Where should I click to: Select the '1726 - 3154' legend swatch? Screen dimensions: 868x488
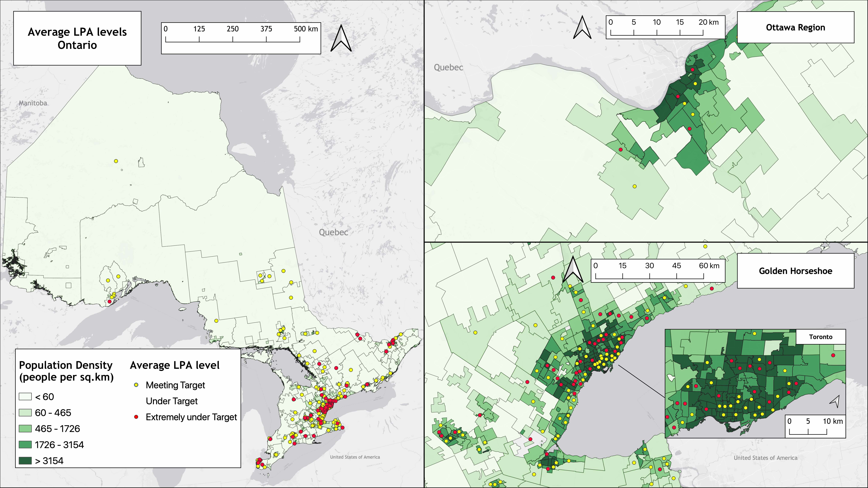(x=25, y=445)
